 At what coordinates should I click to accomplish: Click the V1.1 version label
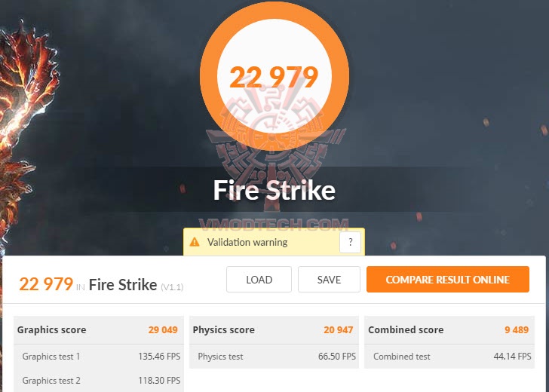pyautogui.click(x=172, y=287)
